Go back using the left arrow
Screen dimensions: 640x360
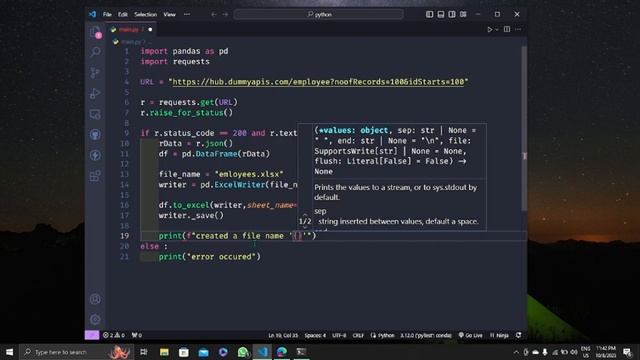point(213,14)
